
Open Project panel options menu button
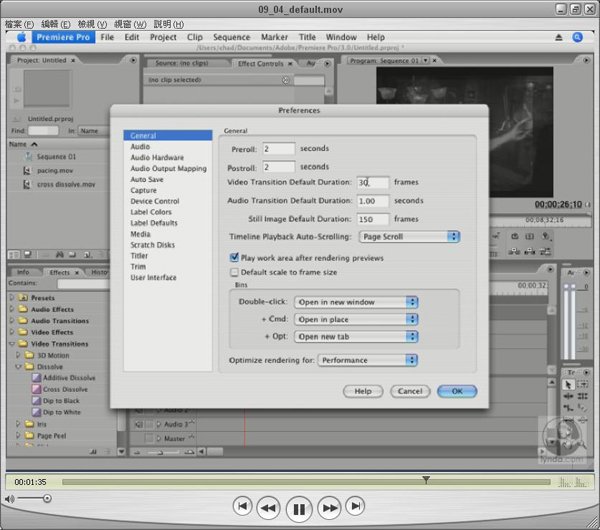pos(133,60)
